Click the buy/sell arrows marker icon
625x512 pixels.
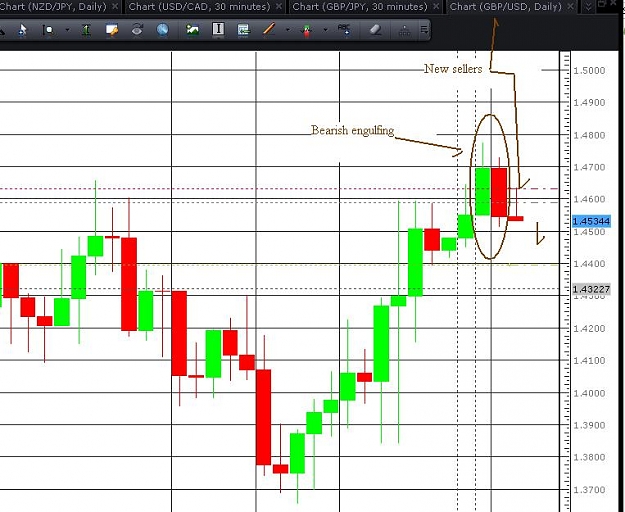point(307,31)
